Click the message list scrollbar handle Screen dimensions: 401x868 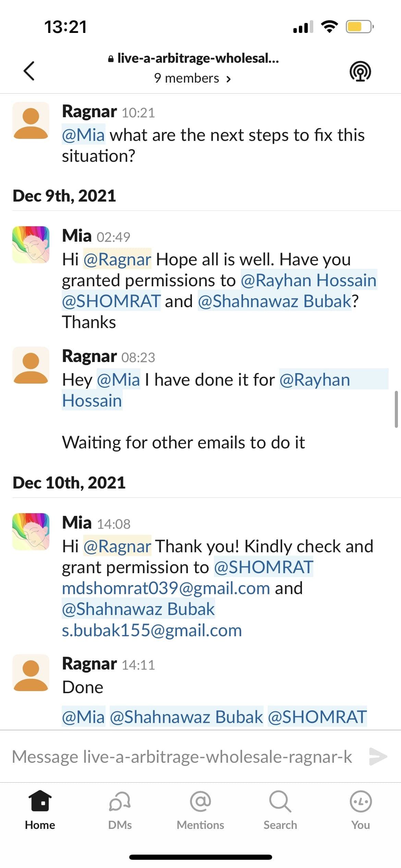(x=396, y=409)
